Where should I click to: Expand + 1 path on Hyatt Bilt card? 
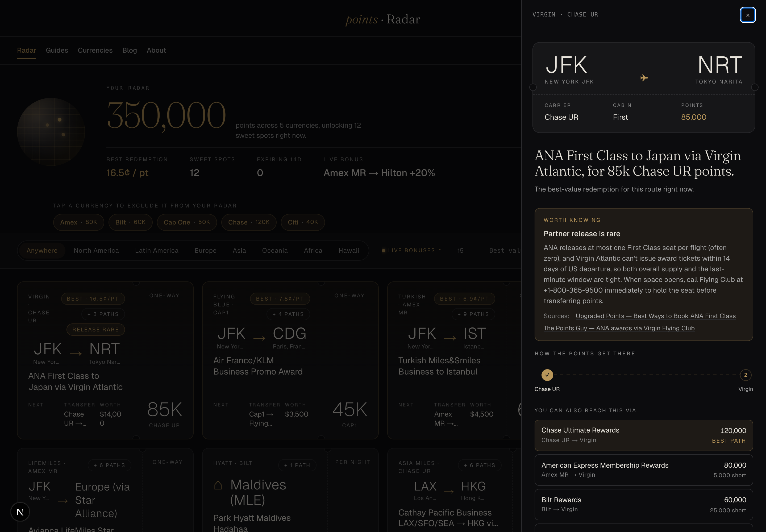(x=297, y=465)
